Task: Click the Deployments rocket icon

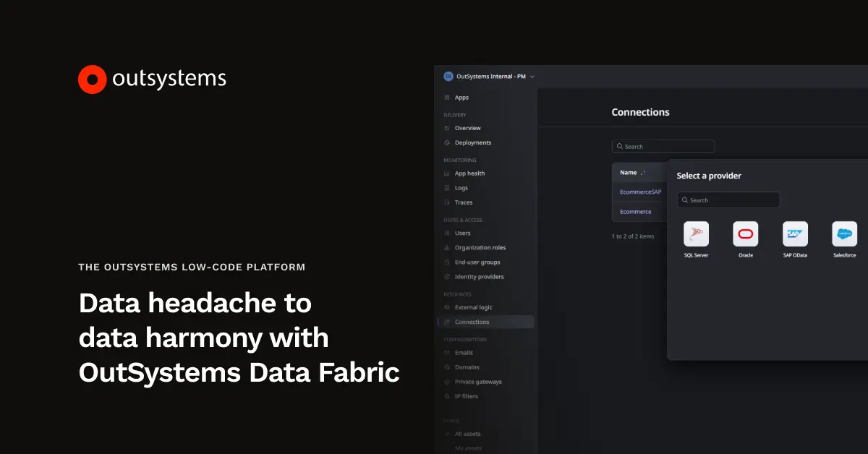Action: click(x=447, y=142)
